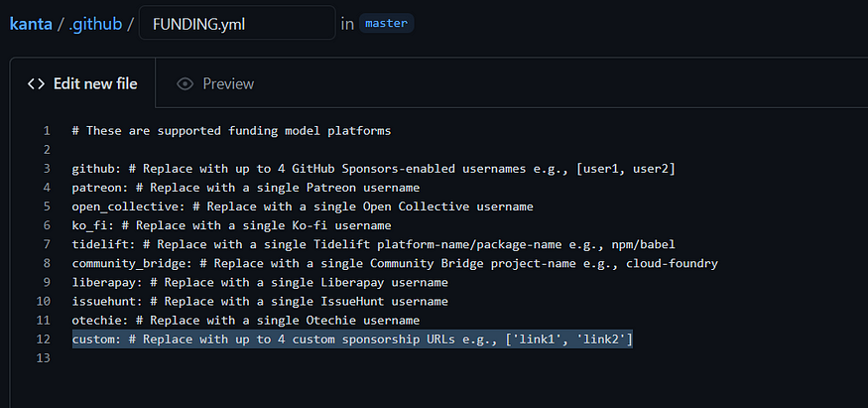The height and width of the screenshot is (408, 868).
Task: Click the '[user1, user2]' example text
Action: coord(626,169)
